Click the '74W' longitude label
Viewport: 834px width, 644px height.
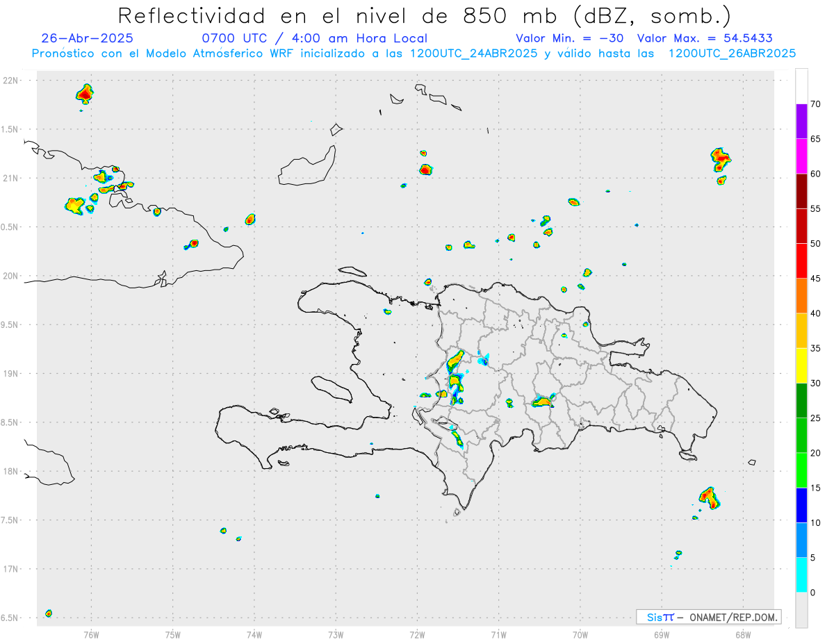(254, 634)
